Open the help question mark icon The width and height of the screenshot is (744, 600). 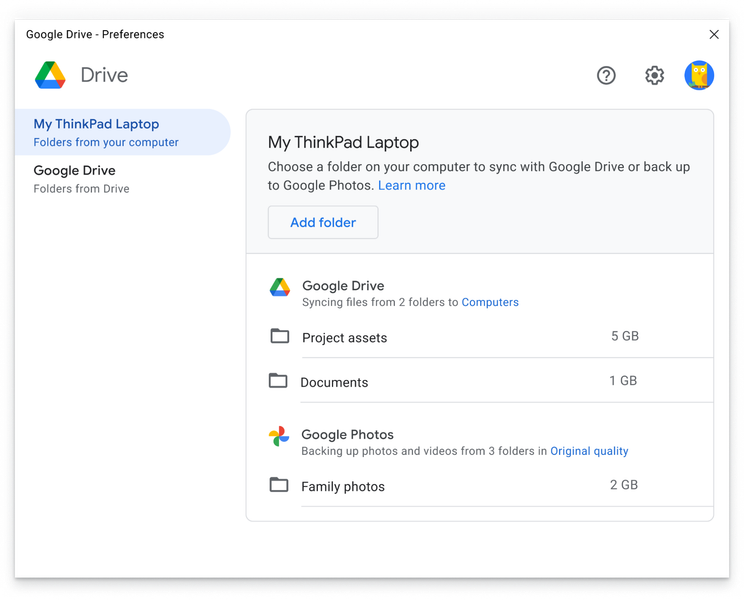606,75
